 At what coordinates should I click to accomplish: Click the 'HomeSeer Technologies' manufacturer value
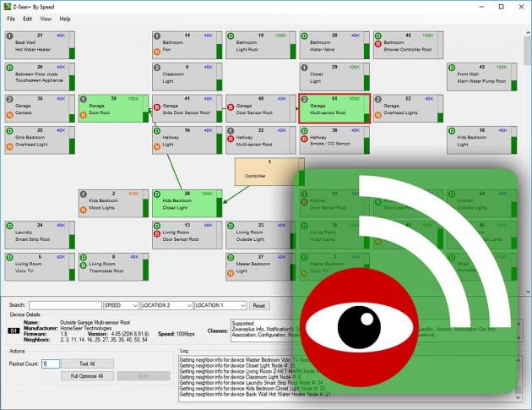point(86,328)
